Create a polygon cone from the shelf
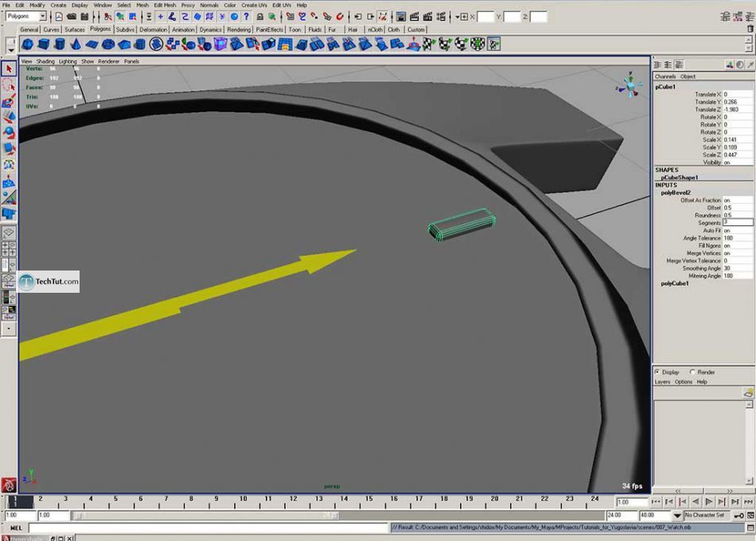 click(76, 45)
